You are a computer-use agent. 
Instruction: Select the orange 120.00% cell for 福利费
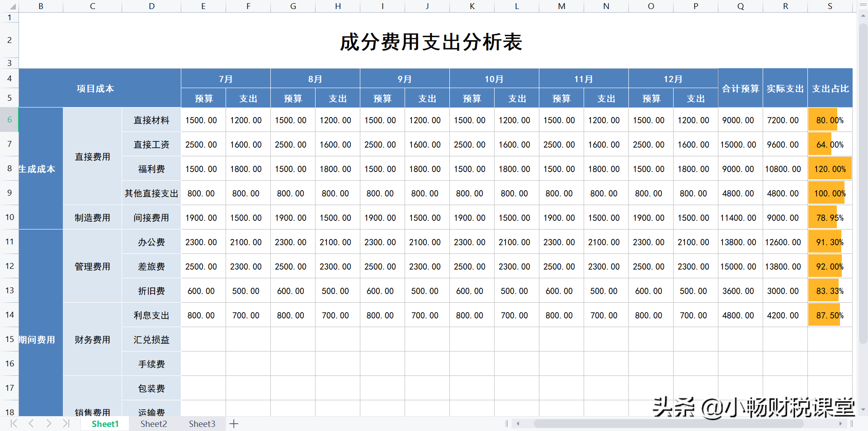(x=830, y=169)
